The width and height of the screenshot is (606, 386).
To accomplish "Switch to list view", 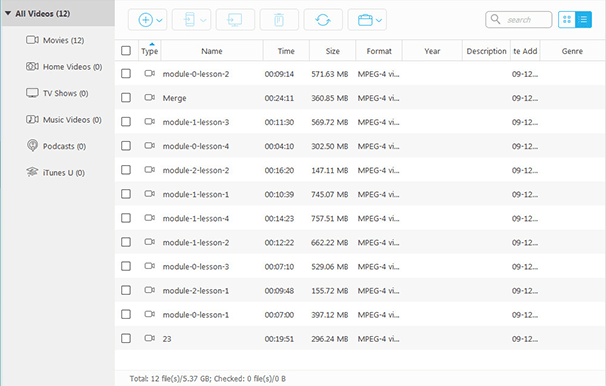I will point(583,20).
